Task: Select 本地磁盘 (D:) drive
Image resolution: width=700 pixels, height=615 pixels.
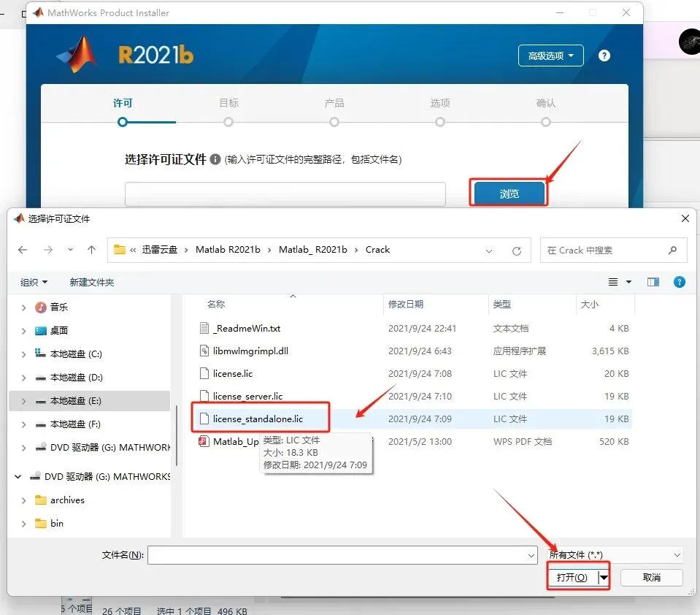Action: pos(77,378)
